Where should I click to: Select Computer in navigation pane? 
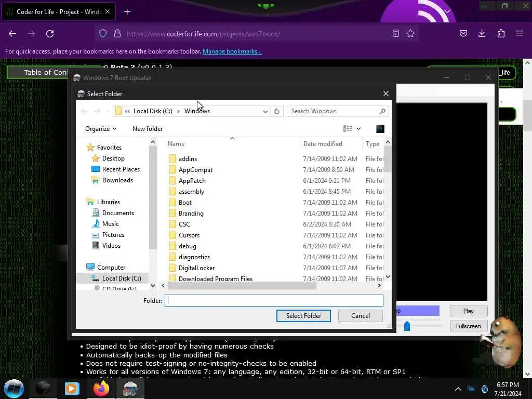tap(111, 268)
